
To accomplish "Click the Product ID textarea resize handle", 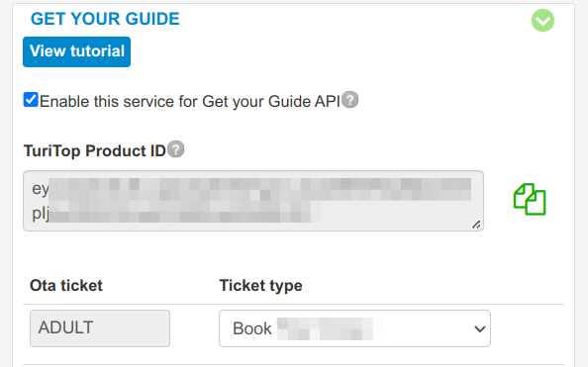I will 476,225.
